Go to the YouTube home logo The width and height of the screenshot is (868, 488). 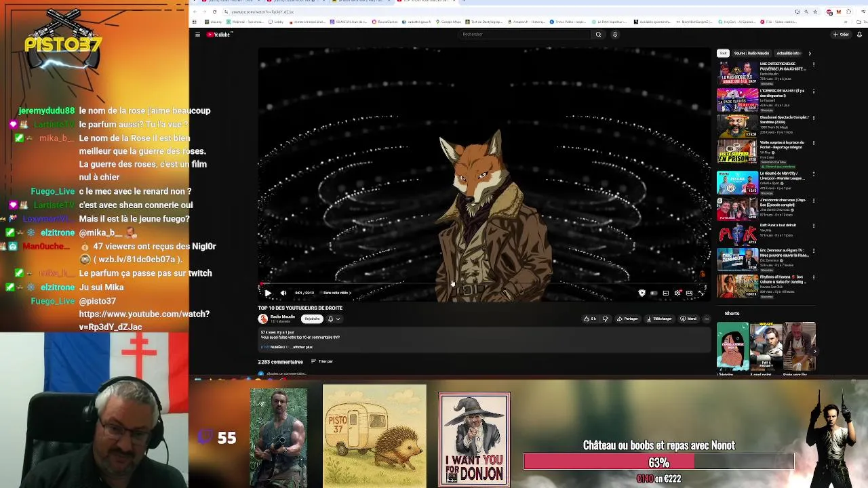[219, 35]
